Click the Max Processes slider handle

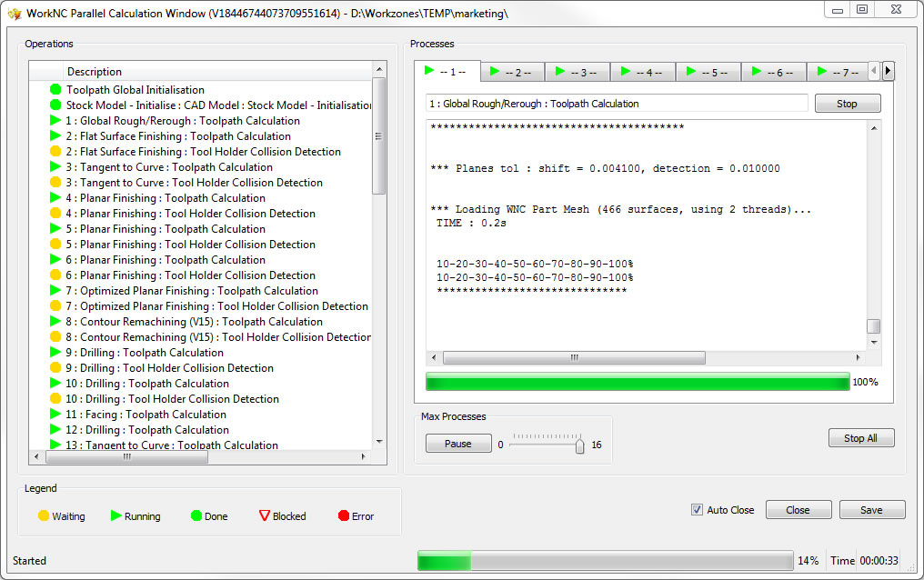tap(579, 445)
